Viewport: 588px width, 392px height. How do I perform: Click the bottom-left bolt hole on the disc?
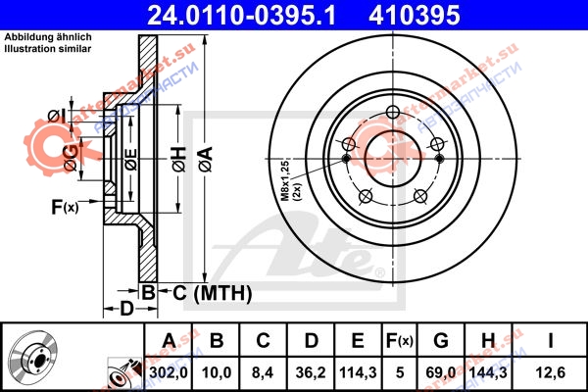coord(366,196)
